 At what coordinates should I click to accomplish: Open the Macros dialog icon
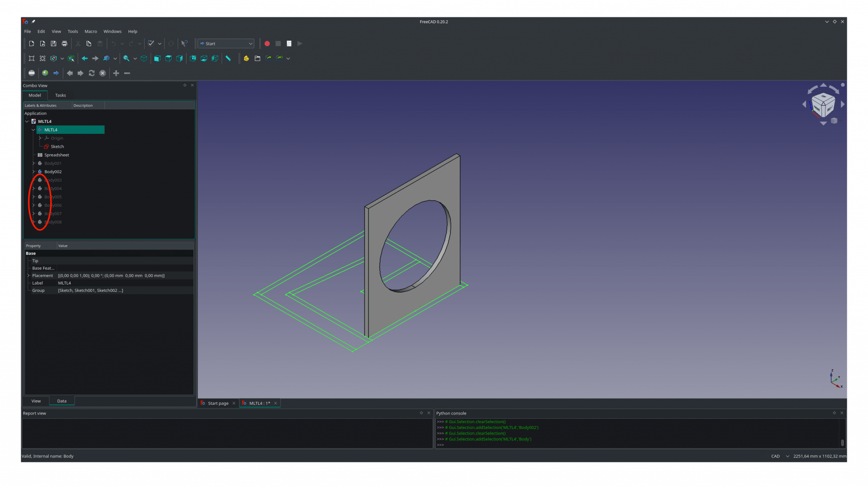[289, 44]
